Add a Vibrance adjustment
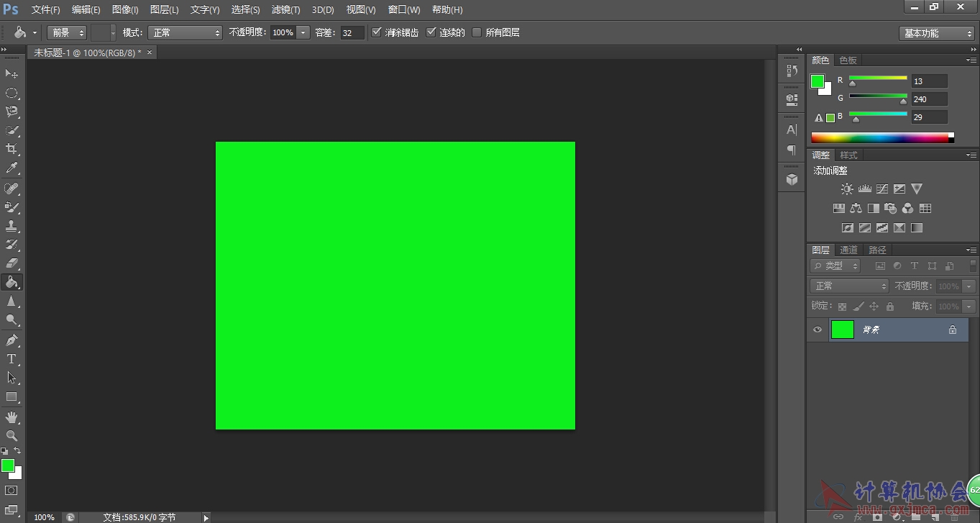 tap(917, 188)
